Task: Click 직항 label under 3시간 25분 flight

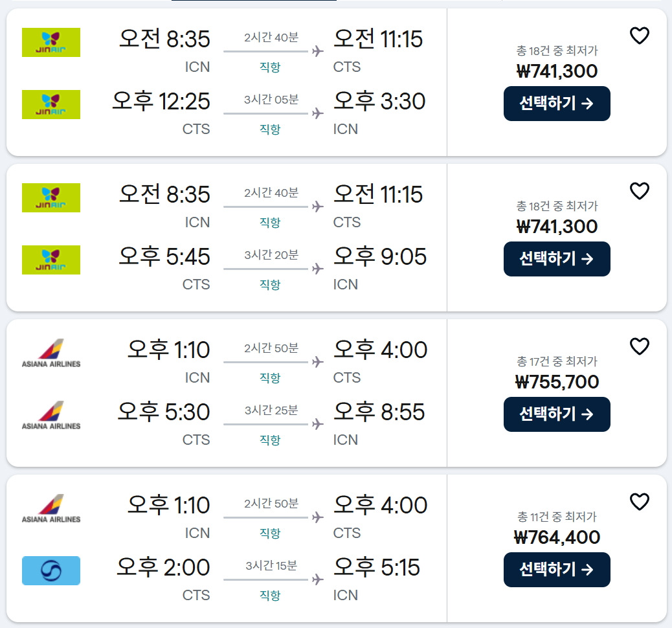Action: (270, 440)
